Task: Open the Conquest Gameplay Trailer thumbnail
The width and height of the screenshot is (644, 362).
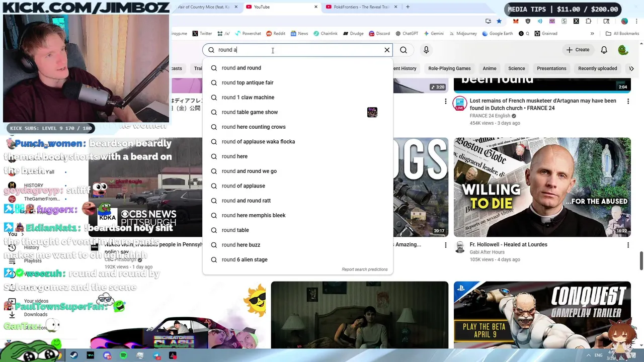Action: click(542, 315)
